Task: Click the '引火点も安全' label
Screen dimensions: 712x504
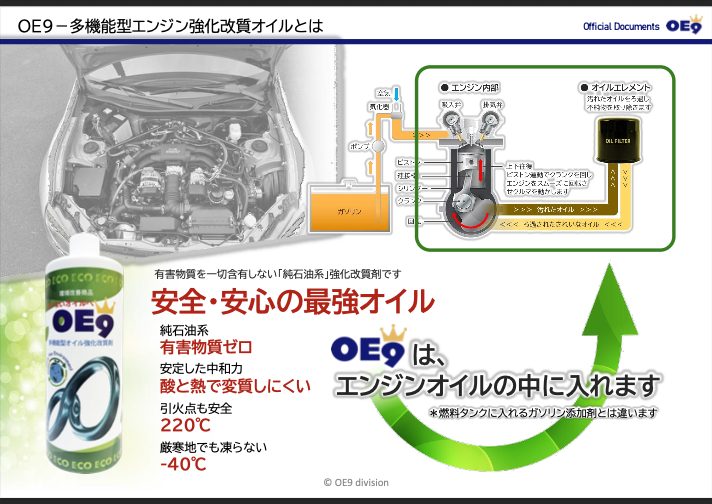Action: [196, 408]
